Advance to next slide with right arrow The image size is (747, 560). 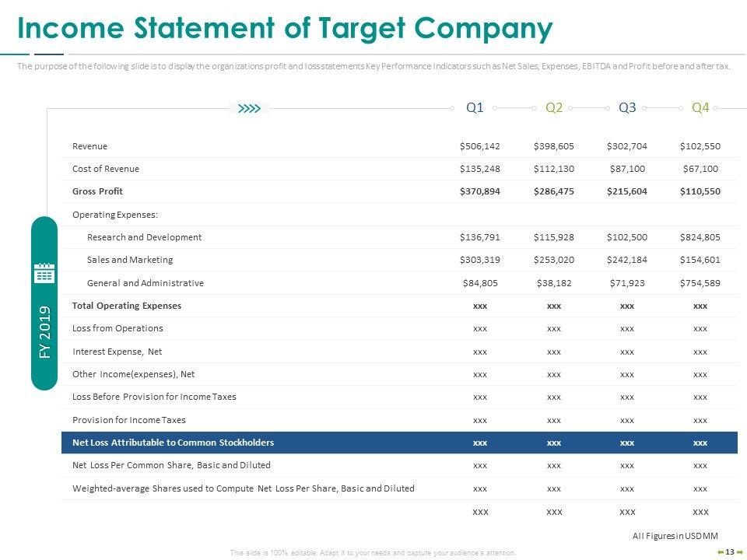740,552
